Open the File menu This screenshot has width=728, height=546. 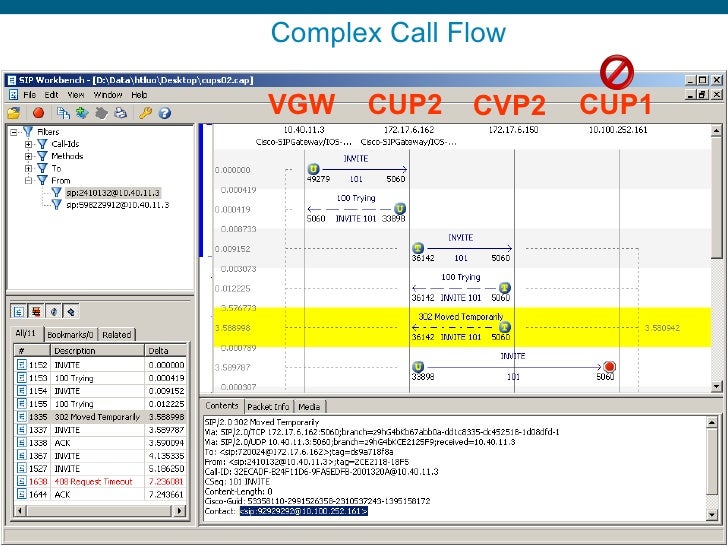coord(30,95)
